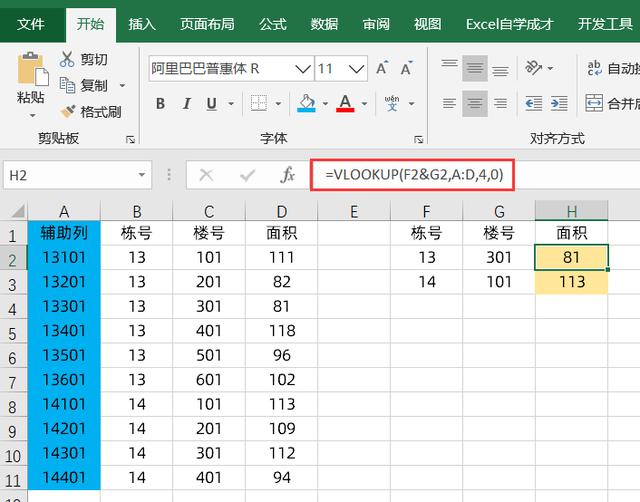The width and height of the screenshot is (640, 502).
Task: Open the phonetic guide dropdown arrow
Action: (x=411, y=104)
